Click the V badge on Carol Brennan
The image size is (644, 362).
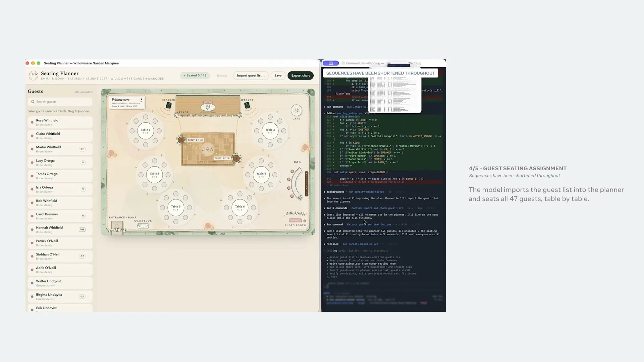(83, 216)
